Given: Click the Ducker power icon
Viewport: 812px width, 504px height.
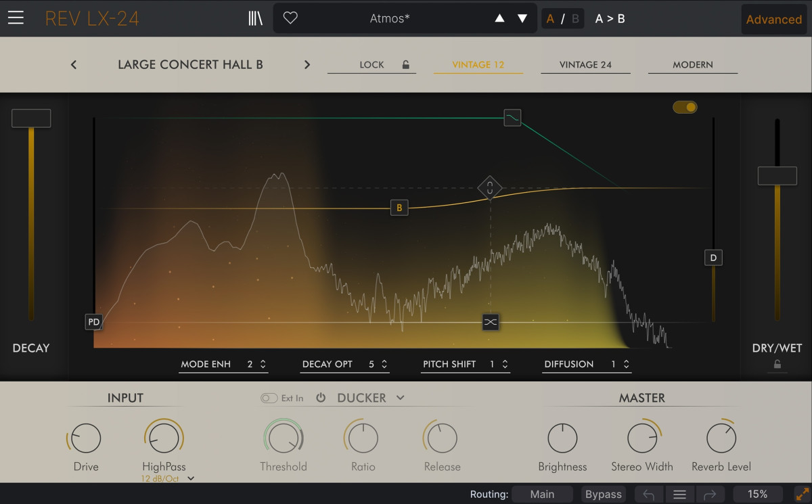Looking at the screenshot, I should [x=321, y=398].
